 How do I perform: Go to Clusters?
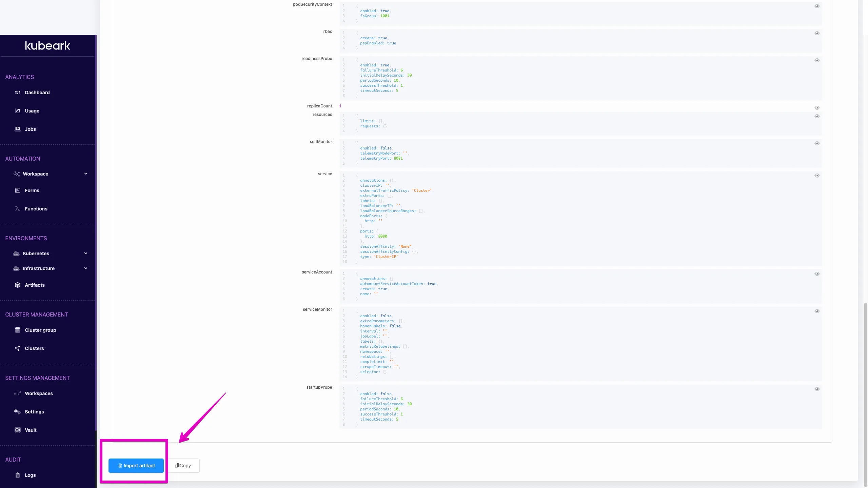[x=34, y=348]
